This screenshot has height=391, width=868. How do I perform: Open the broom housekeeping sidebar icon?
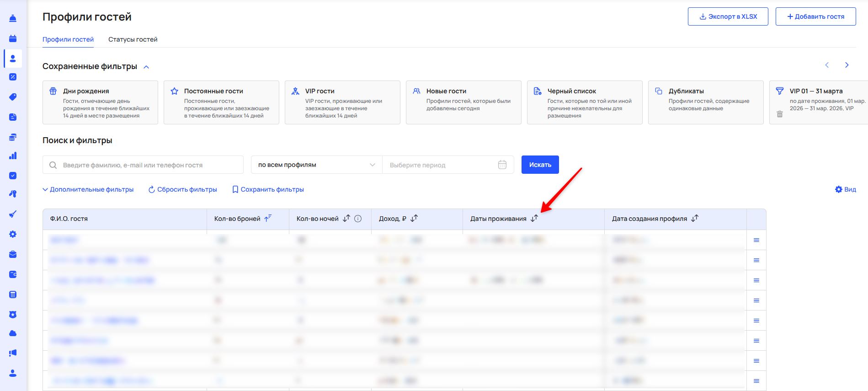tap(13, 214)
